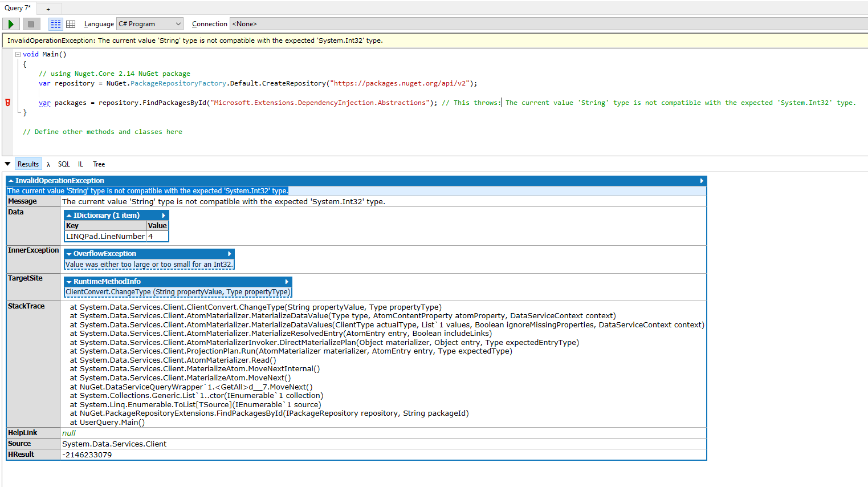
Task: Select the LINQPad.LineNumber value cell
Action: [x=157, y=236]
